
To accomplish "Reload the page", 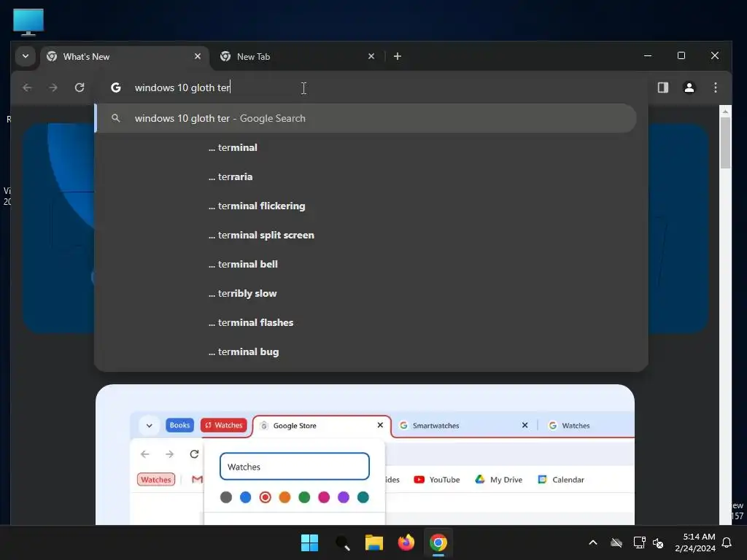I will 80,87.
